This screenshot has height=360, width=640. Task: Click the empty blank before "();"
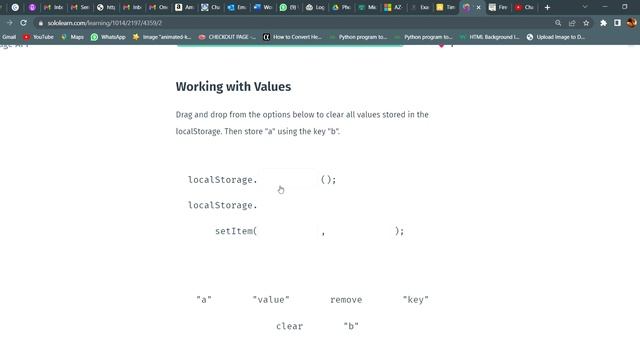click(289, 180)
